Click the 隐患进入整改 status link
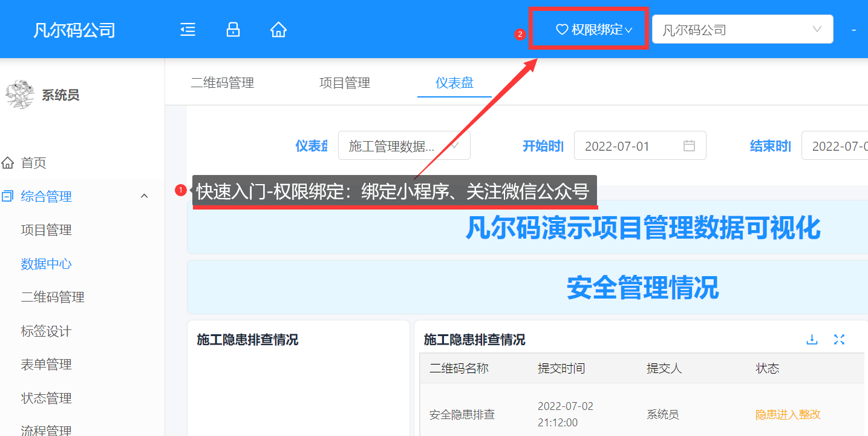The width and height of the screenshot is (868, 436). (788, 415)
